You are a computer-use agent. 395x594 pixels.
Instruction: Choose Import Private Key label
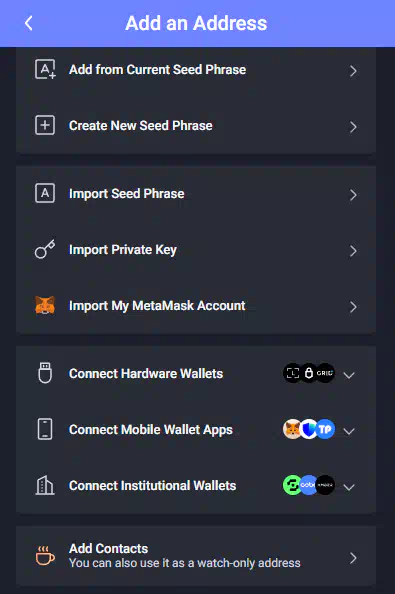(123, 250)
